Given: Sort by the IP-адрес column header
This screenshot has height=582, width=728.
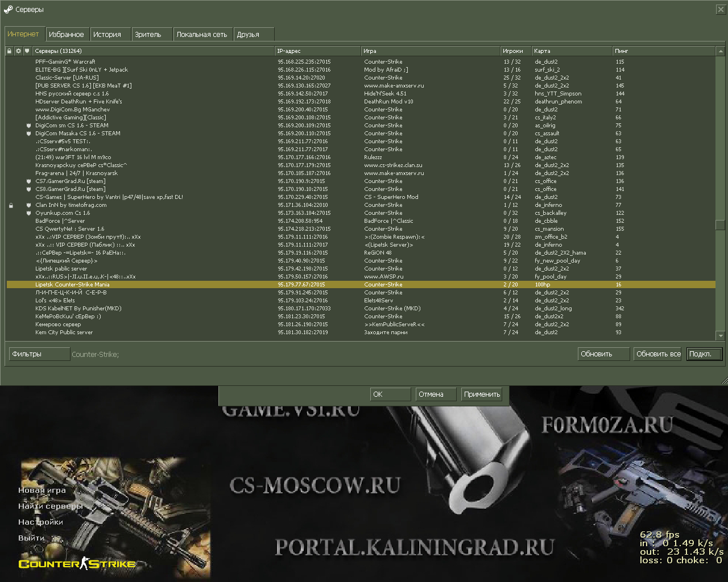Looking at the screenshot, I should pos(318,51).
